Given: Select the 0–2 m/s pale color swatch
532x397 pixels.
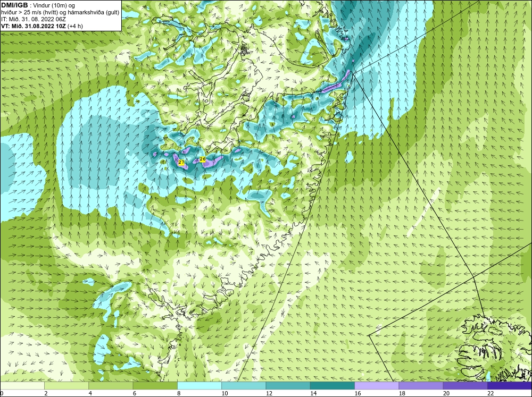Looking at the screenshot, I should [x=22, y=385].
